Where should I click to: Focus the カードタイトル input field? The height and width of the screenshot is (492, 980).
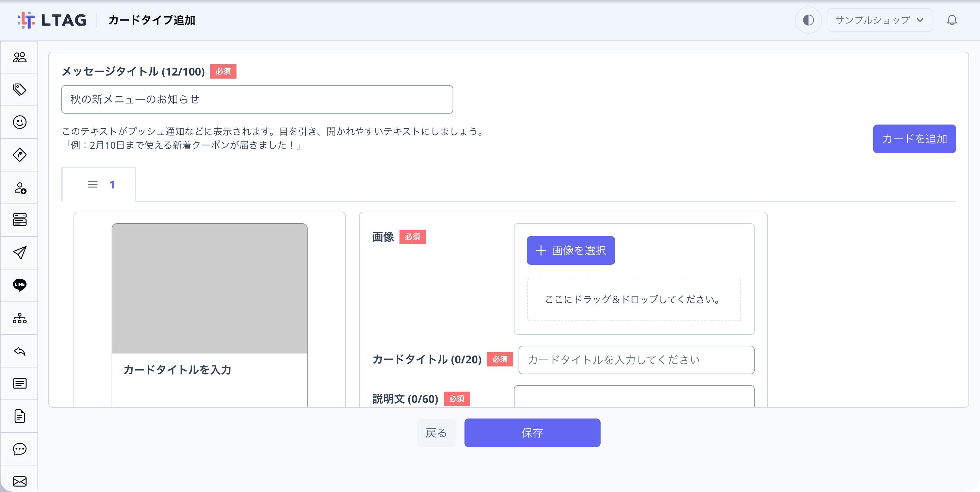(x=636, y=360)
